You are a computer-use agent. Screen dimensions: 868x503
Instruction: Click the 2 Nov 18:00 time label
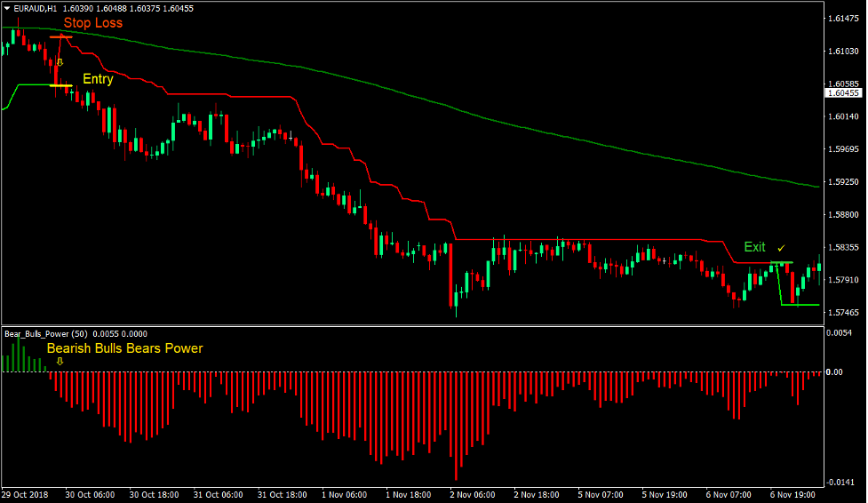click(537, 495)
